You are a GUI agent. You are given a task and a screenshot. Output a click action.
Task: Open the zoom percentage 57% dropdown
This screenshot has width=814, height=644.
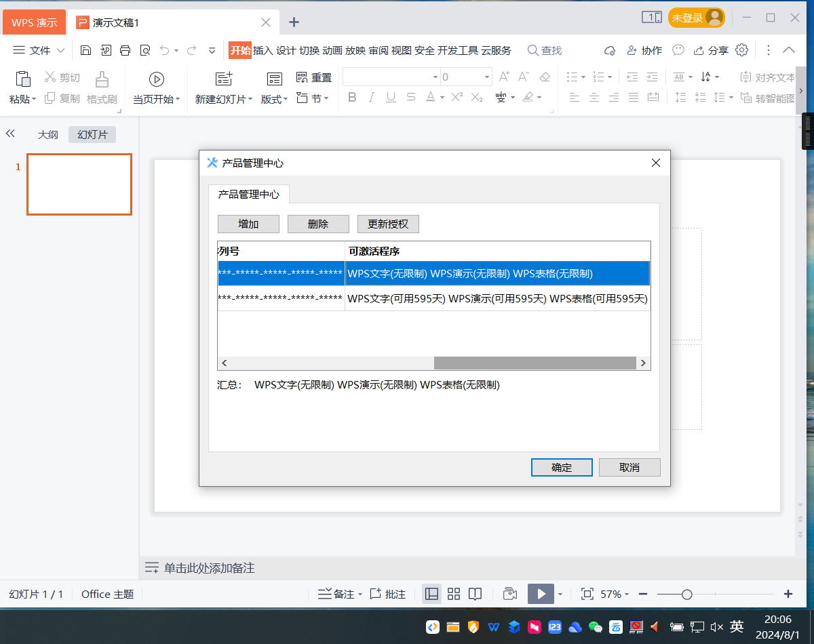[614, 594]
